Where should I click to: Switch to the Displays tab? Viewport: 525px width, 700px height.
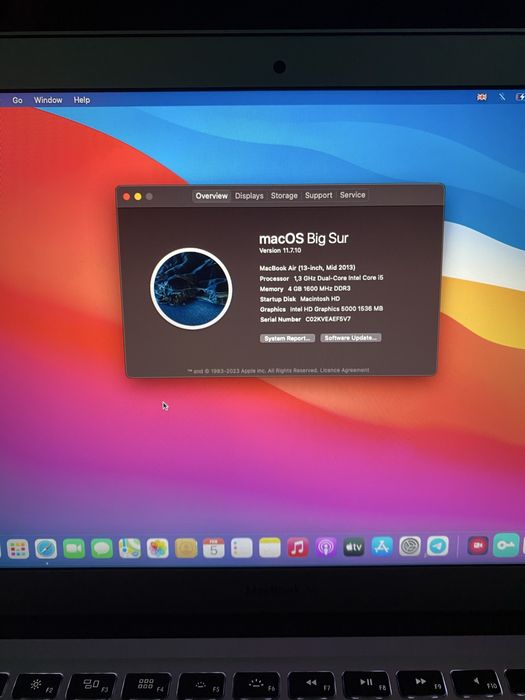(249, 196)
